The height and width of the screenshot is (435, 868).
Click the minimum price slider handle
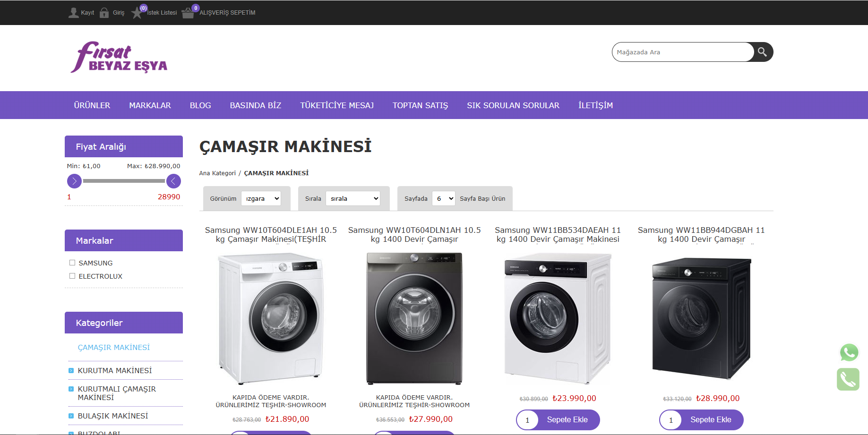point(74,181)
